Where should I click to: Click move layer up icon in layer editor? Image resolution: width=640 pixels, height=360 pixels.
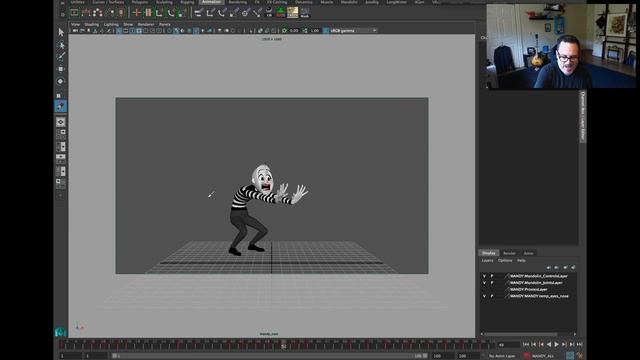coord(548,267)
